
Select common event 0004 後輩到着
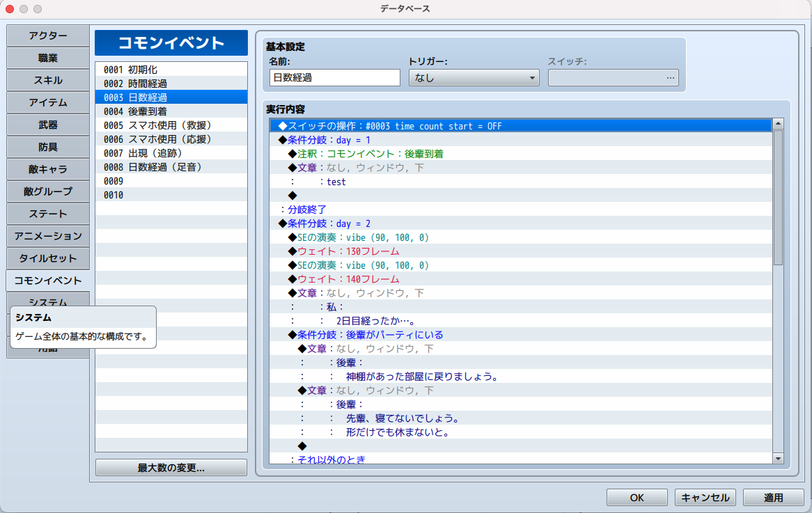[171, 111]
